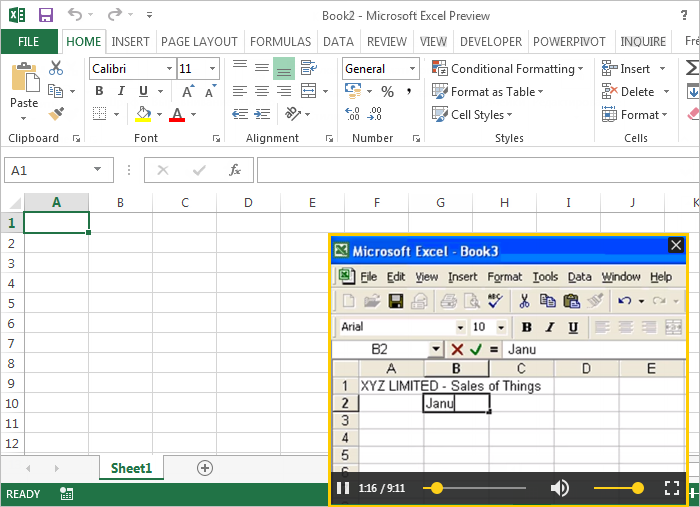Click Increase Indent icon
Viewport: 700px width, 507px height.
click(262, 114)
